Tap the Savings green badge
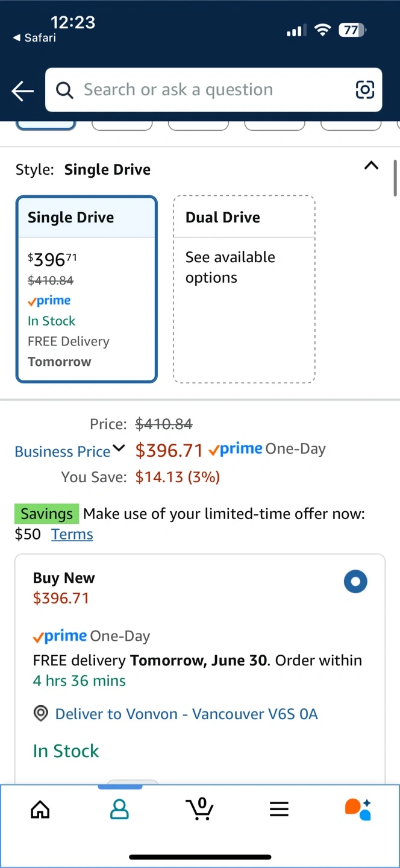400x868 pixels. tap(46, 514)
